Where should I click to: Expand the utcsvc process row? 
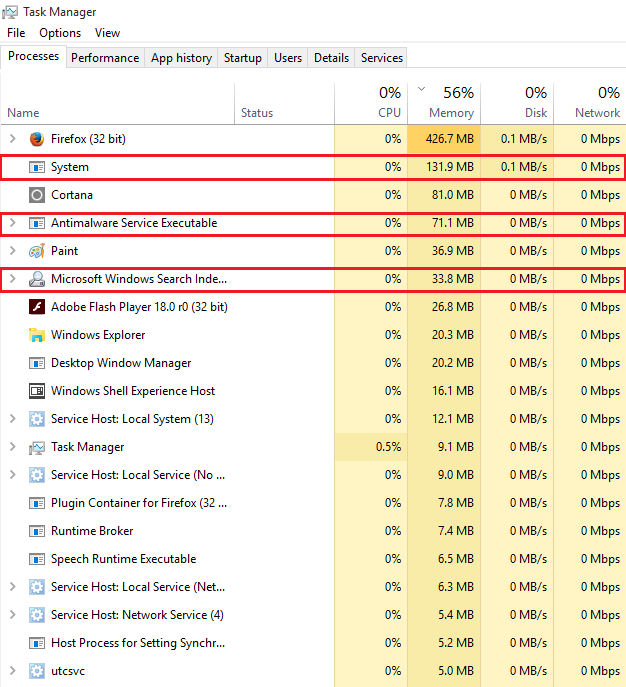coord(13,671)
